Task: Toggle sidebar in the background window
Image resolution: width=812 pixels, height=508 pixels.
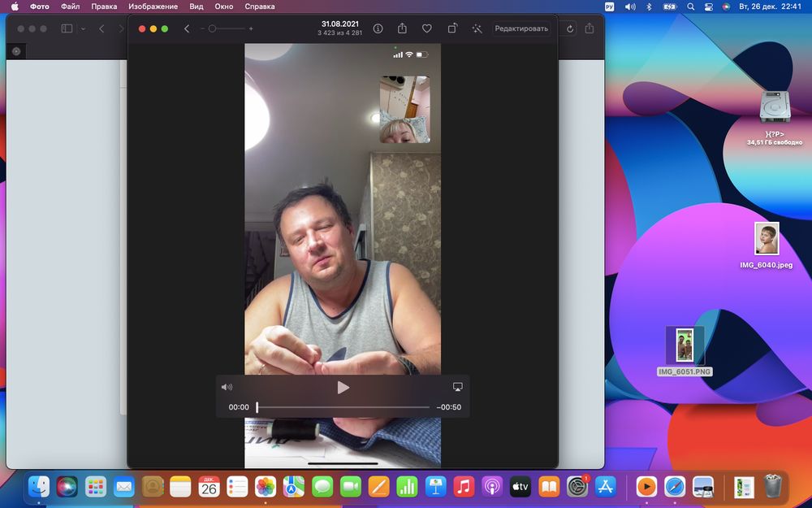Action: pyautogui.click(x=67, y=28)
